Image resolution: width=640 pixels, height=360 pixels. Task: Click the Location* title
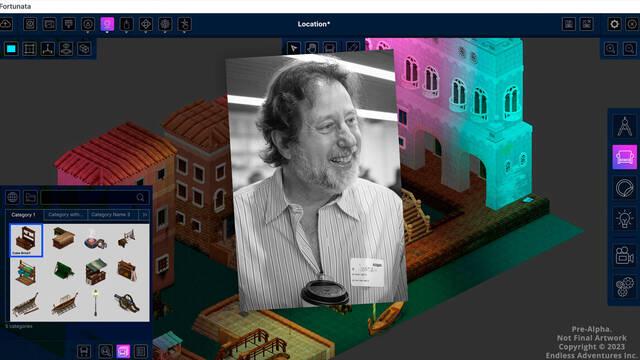coord(313,24)
